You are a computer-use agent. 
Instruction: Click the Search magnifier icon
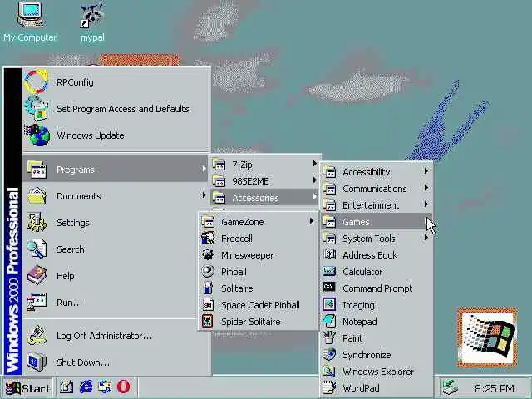click(37, 249)
